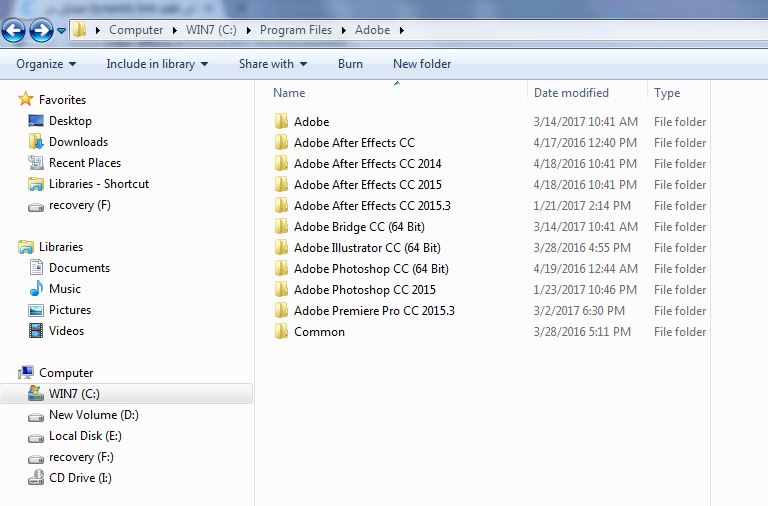Image resolution: width=768 pixels, height=506 pixels.
Task: Click the CD Drive (I:) disc icon
Action: 36,478
